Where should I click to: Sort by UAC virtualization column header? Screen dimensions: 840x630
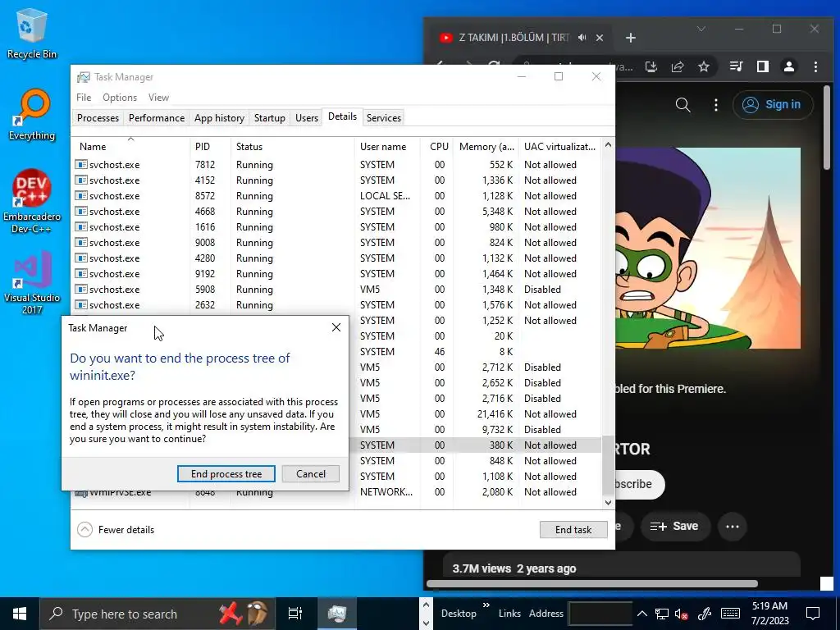(x=560, y=146)
